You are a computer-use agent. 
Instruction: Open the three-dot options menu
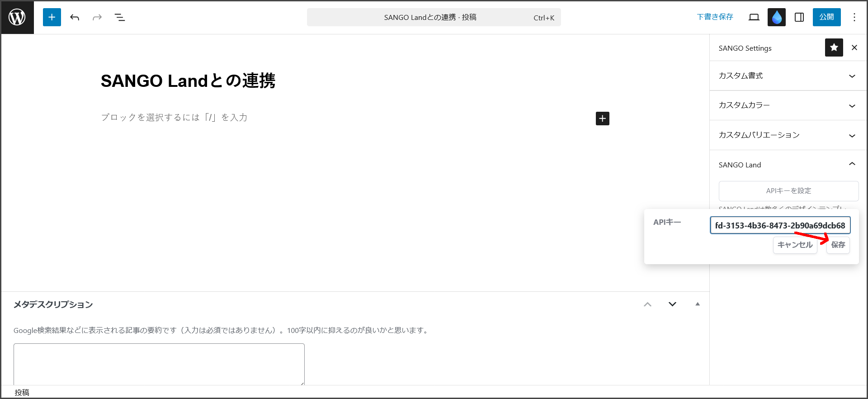click(x=854, y=17)
